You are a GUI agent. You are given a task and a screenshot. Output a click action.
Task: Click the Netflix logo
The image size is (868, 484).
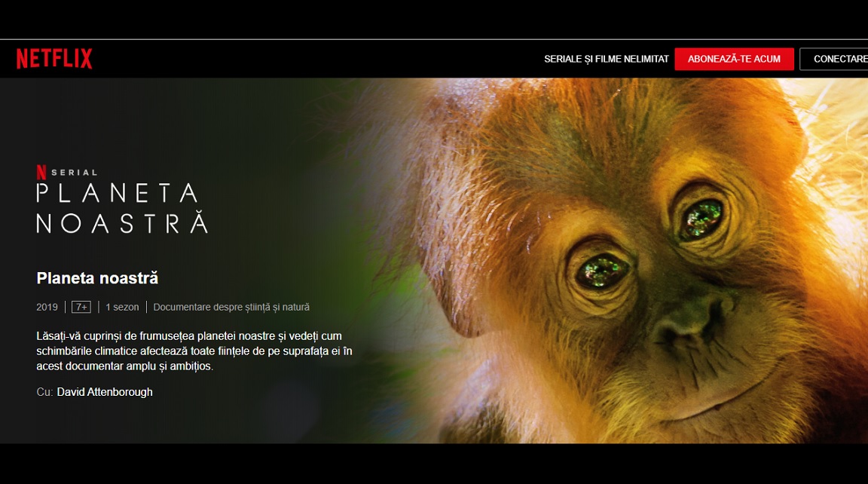tap(54, 59)
